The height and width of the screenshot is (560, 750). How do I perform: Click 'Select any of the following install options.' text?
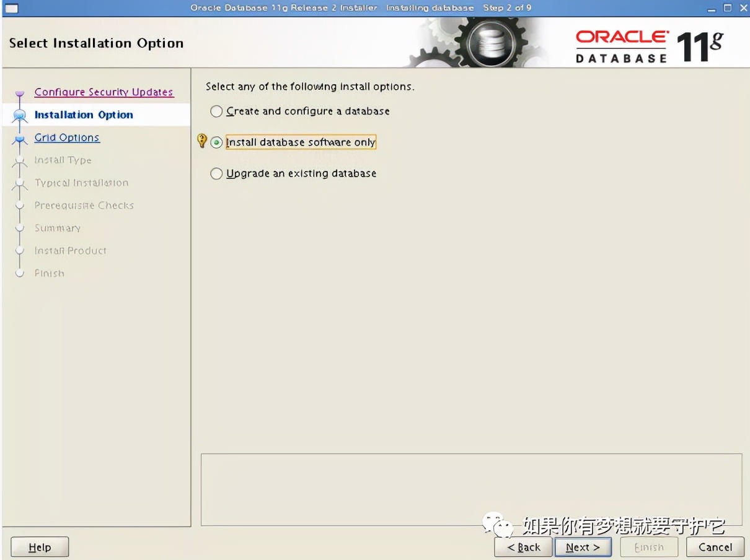point(310,87)
